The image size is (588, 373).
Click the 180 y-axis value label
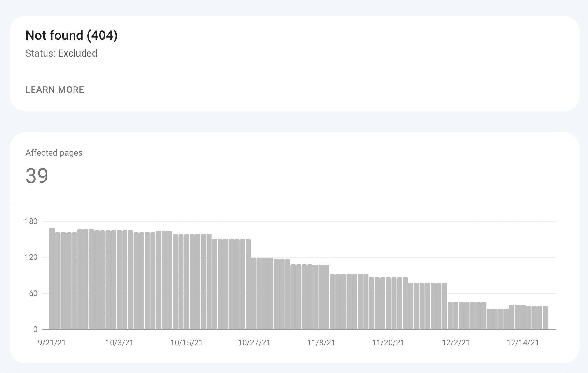[31, 221]
